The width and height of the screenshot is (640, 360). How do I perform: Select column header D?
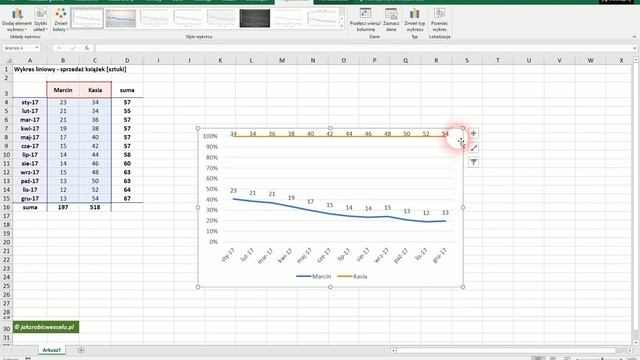[127, 60]
